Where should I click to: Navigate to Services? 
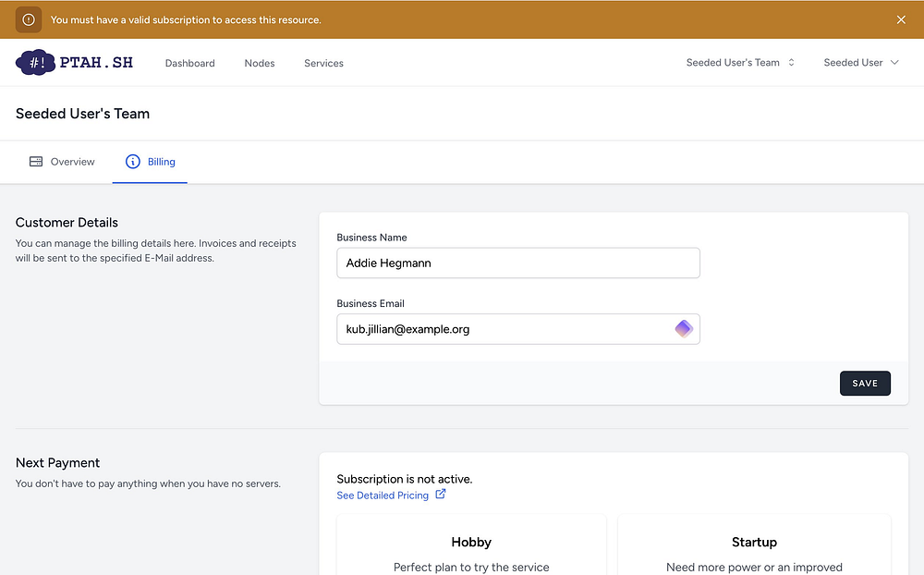point(323,64)
